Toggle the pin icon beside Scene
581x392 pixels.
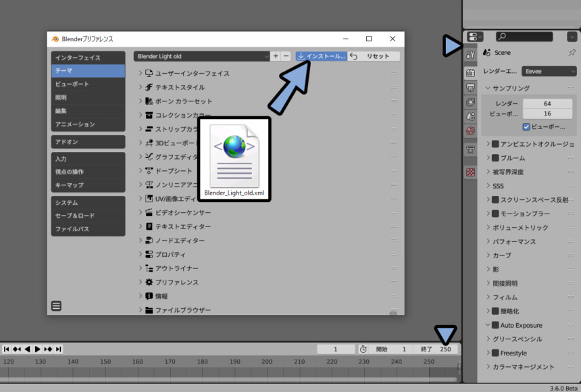pos(572,53)
